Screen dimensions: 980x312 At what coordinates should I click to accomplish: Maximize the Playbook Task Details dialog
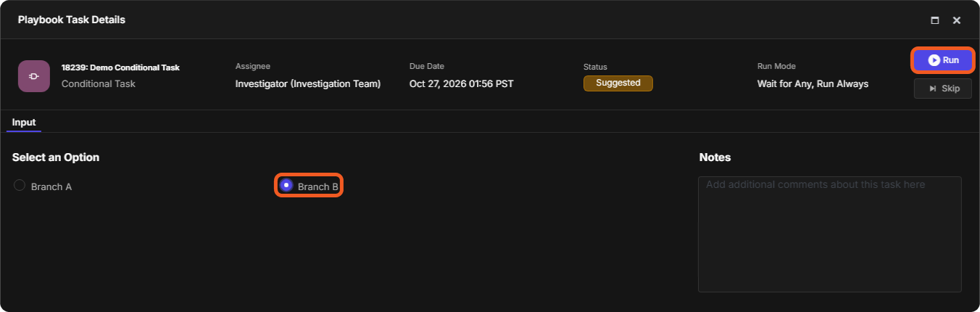pos(935,20)
